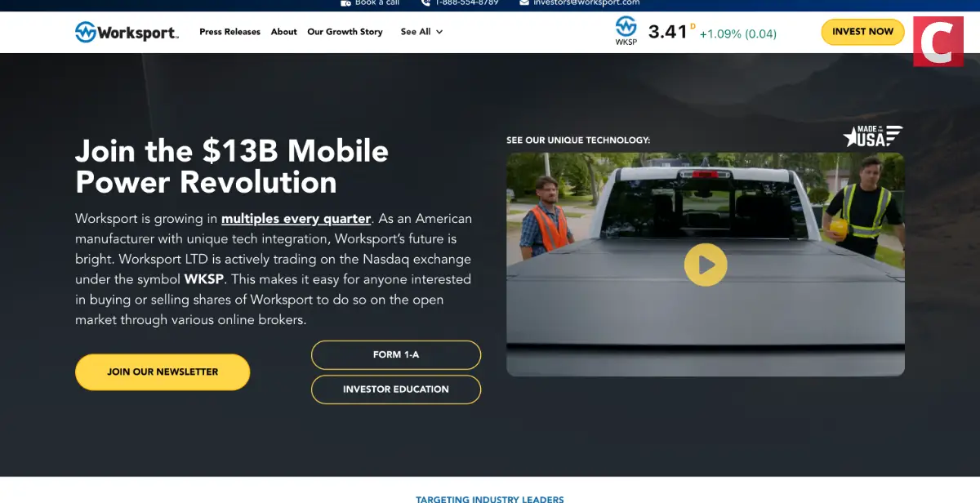Click the Book a call link
This screenshot has height=503, width=980.
point(376,2)
